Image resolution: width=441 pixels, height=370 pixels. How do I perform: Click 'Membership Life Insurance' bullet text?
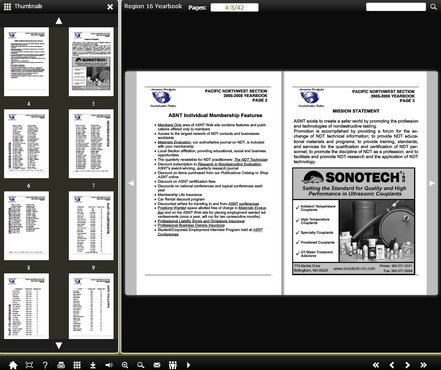[x=180, y=195]
